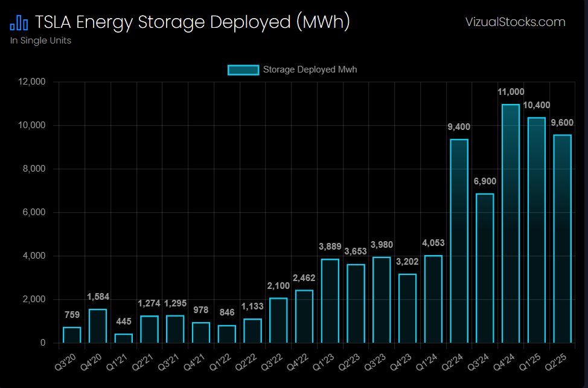Click the 10,000 y-axis tick label

click(x=32, y=125)
